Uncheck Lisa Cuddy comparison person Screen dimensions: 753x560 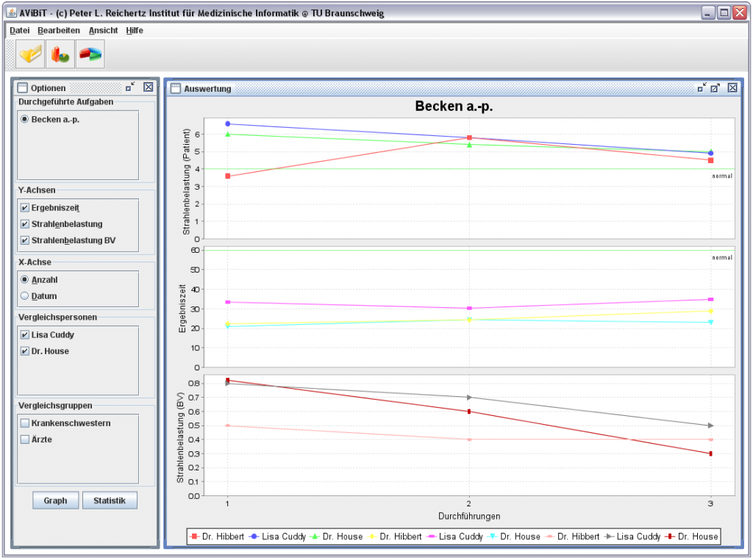pos(25,335)
